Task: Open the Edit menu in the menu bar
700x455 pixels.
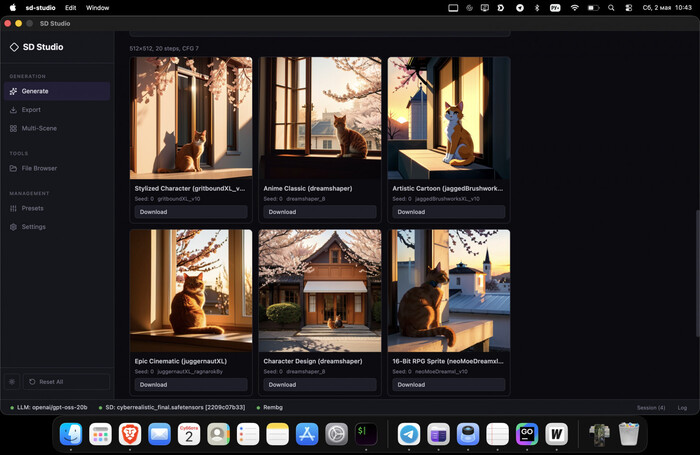Action: click(71, 8)
